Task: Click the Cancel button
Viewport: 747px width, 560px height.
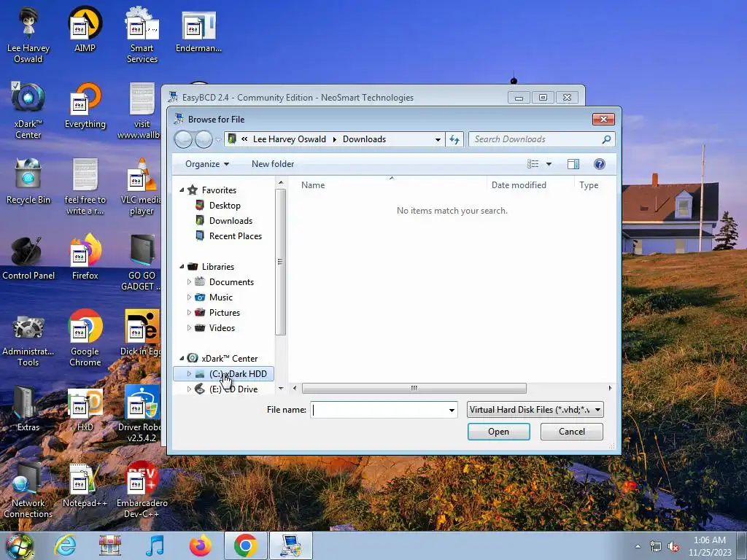Action: [572, 432]
